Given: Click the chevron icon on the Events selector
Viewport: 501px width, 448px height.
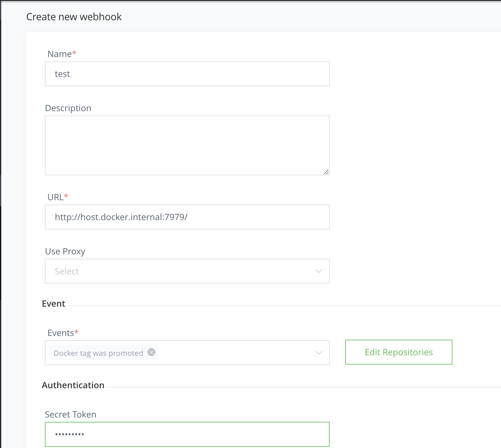Looking at the screenshot, I should click(319, 353).
